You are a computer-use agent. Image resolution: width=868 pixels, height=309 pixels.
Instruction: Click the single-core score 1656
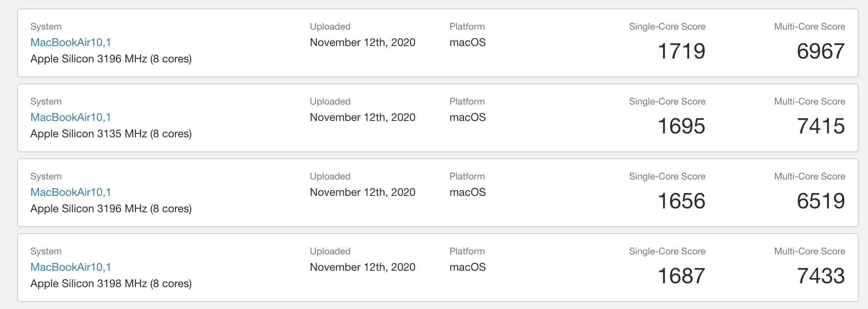pyautogui.click(x=681, y=201)
